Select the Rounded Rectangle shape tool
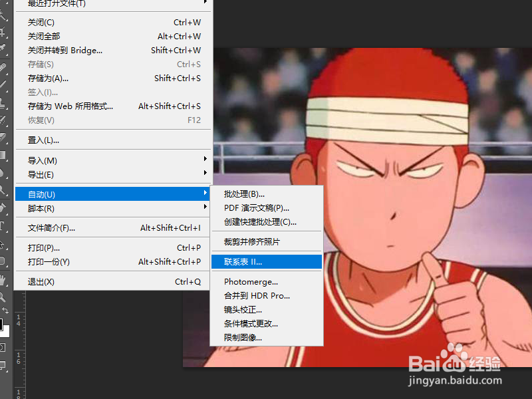Viewport: 532px width, 399px height. point(3,261)
